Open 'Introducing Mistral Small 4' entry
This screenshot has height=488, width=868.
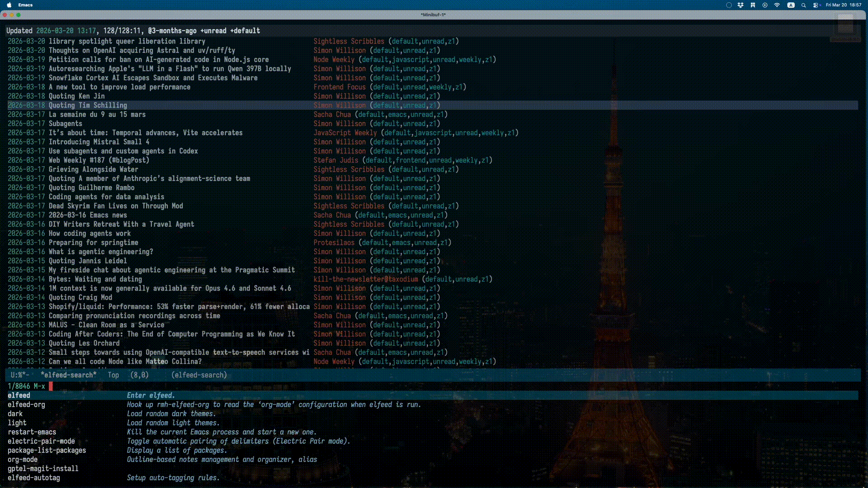click(x=99, y=142)
